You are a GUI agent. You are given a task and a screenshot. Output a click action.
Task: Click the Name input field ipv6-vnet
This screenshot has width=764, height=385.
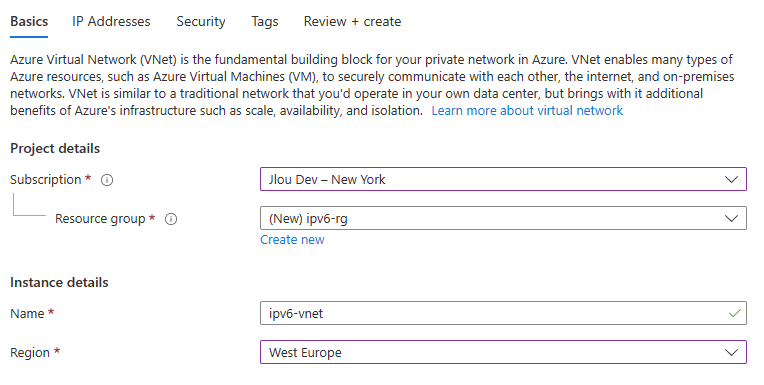pos(503,313)
